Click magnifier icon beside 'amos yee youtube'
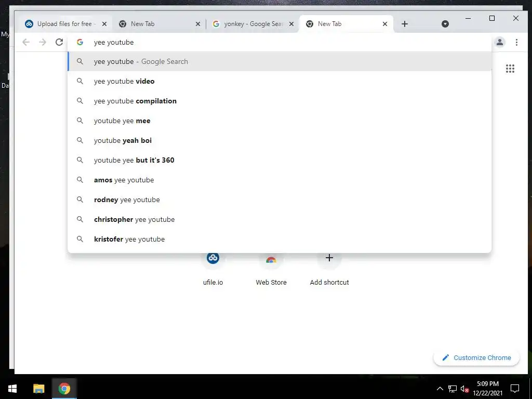The height and width of the screenshot is (399, 532). point(79,180)
